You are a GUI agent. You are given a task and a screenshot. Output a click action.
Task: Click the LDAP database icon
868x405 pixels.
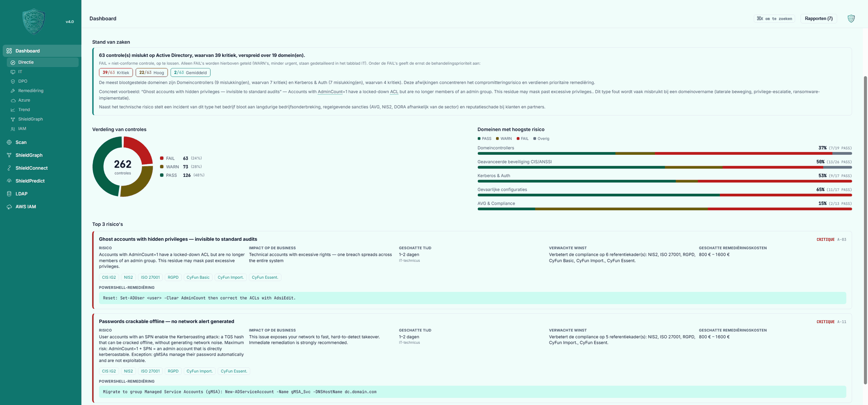(x=9, y=194)
